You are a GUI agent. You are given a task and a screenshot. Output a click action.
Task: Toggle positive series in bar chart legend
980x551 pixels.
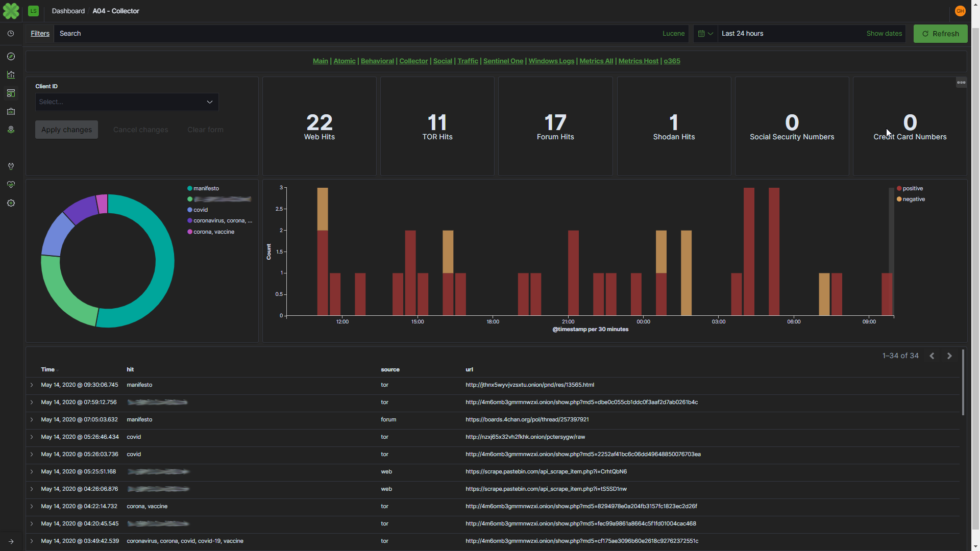910,188
